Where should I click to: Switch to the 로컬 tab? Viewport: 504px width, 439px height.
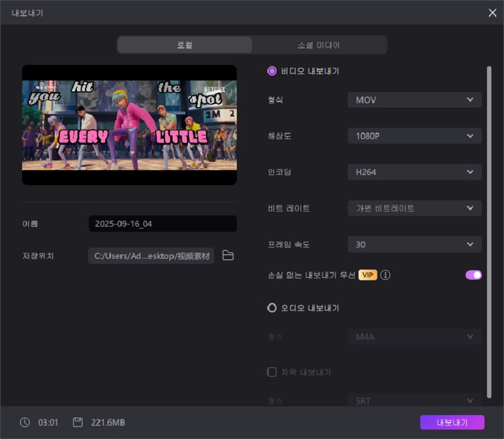pos(185,45)
